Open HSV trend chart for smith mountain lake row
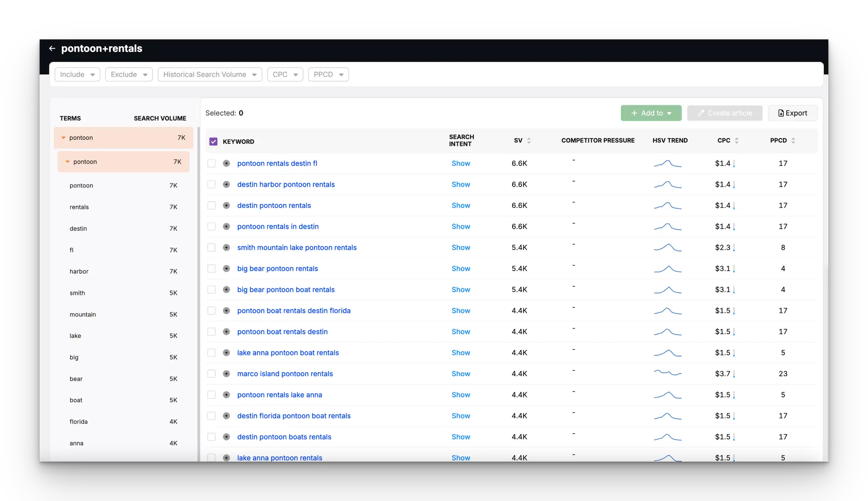The height and width of the screenshot is (501, 868). [x=668, y=247]
